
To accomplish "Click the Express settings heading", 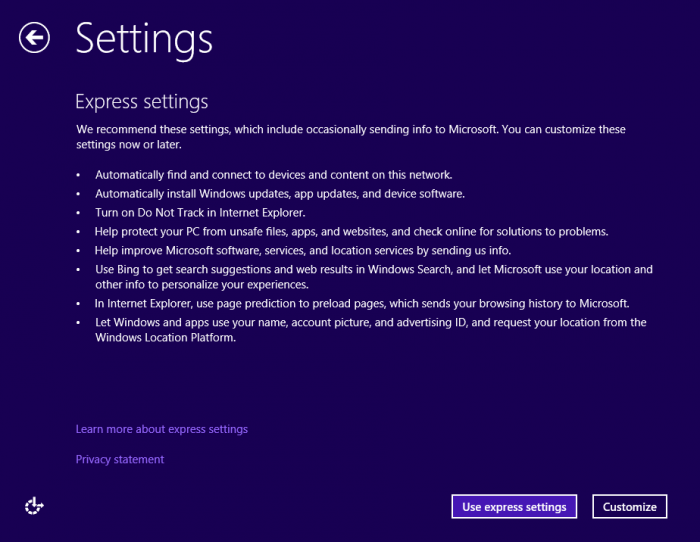I will [x=142, y=102].
